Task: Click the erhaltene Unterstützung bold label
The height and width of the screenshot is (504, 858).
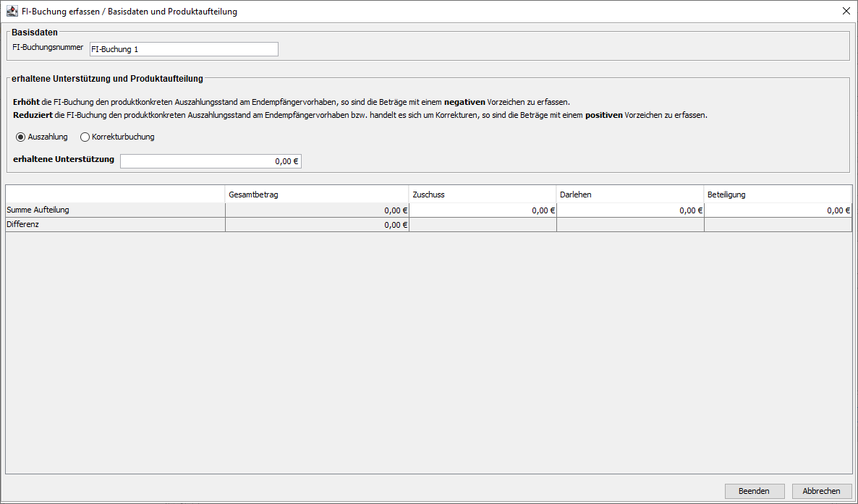Action: [x=64, y=159]
